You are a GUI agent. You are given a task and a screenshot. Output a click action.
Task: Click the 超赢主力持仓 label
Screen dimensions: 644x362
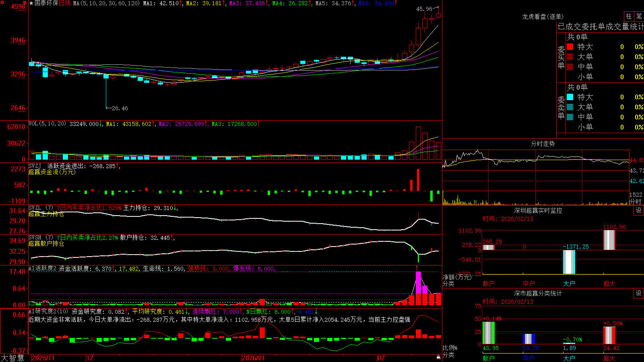point(46,214)
